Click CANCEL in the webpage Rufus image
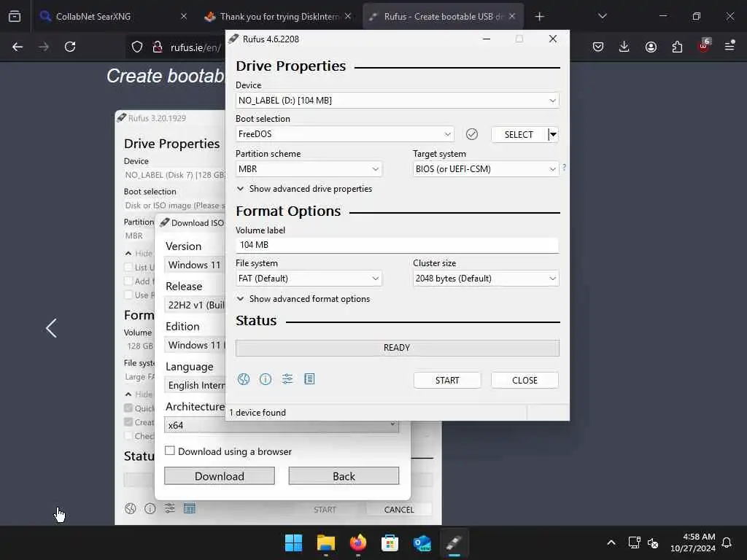The width and height of the screenshot is (747, 560). [399, 510]
